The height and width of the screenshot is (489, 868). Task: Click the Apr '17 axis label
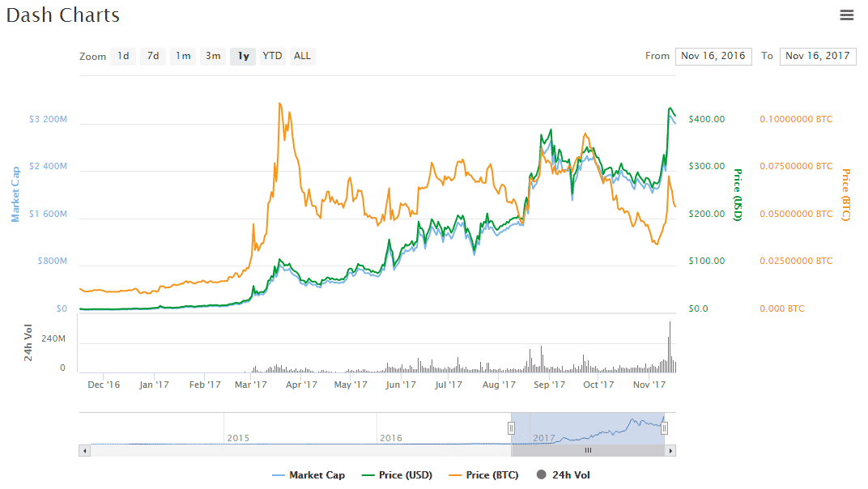[301, 385]
